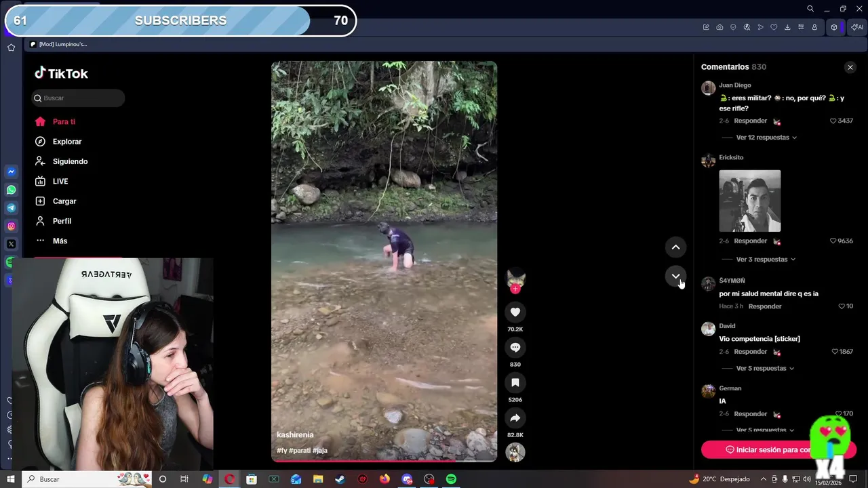
Task: Show hidden system tray icons chevron
Action: click(763, 479)
